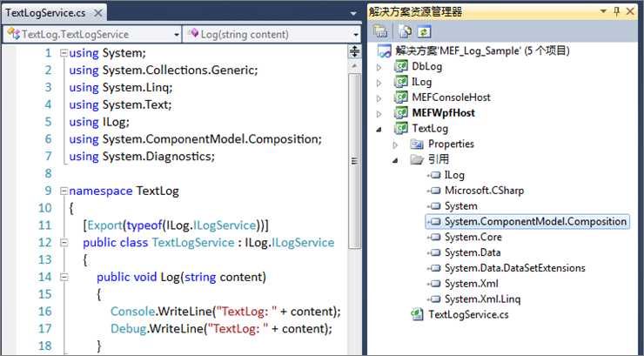Select the solution 'MEF_Log_Sample' node
644x356 pixels.
[482, 50]
